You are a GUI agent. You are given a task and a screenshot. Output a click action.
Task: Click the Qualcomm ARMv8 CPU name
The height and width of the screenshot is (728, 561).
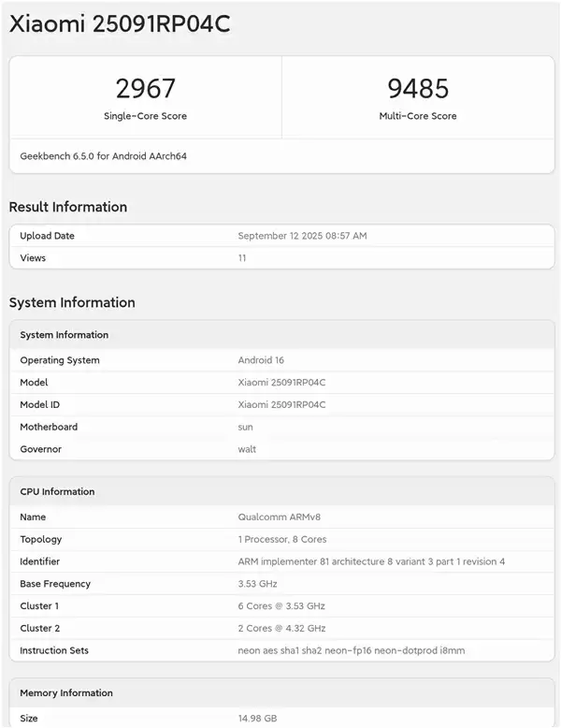pyautogui.click(x=281, y=517)
